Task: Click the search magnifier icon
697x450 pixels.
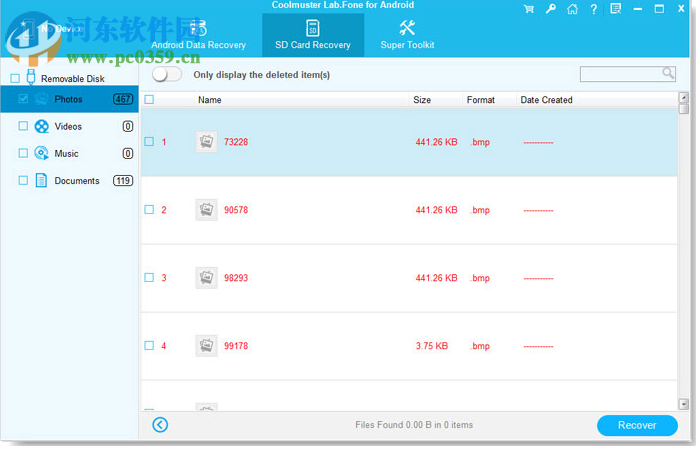Action: [x=668, y=73]
